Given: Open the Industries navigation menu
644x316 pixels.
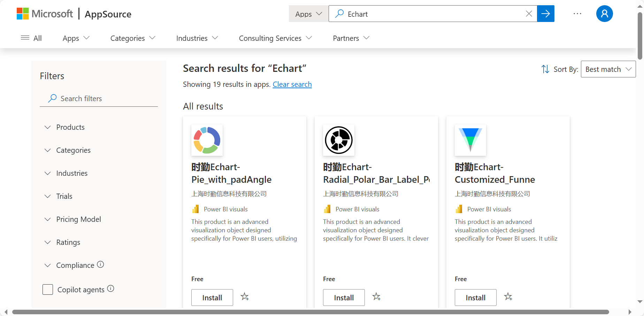Looking at the screenshot, I should [x=197, y=38].
